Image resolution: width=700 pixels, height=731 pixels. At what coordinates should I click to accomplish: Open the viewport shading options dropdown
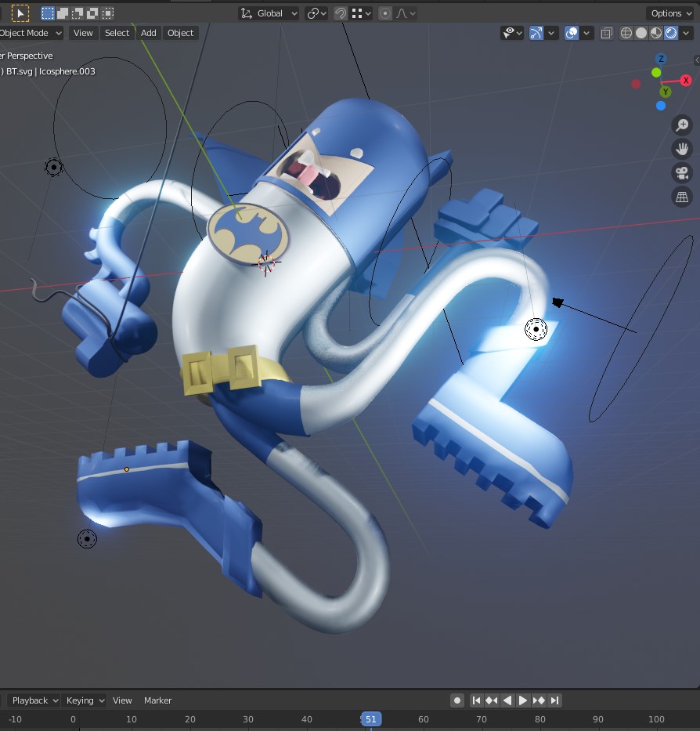click(x=686, y=33)
